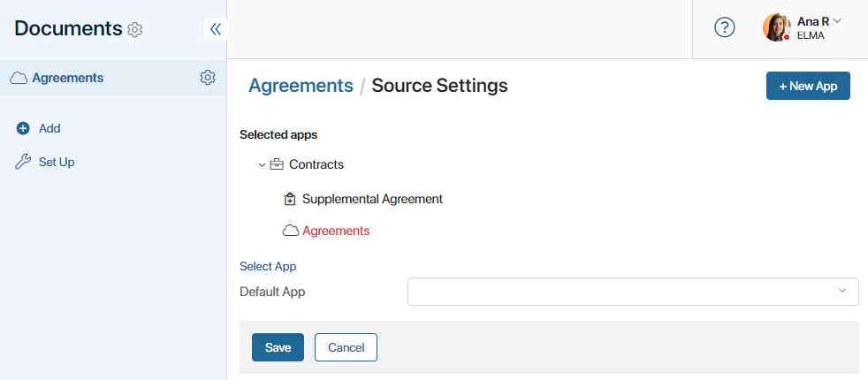Click the Default App dropdown arrow
Viewport: 868px width, 380px height.
coord(842,291)
